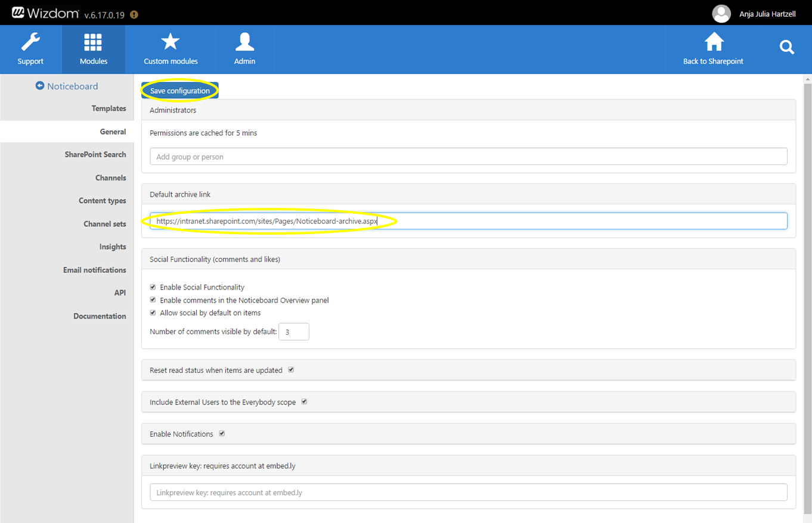Toggle Reset read status checkbox
Viewport: 812px width, 523px height.
point(292,370)
